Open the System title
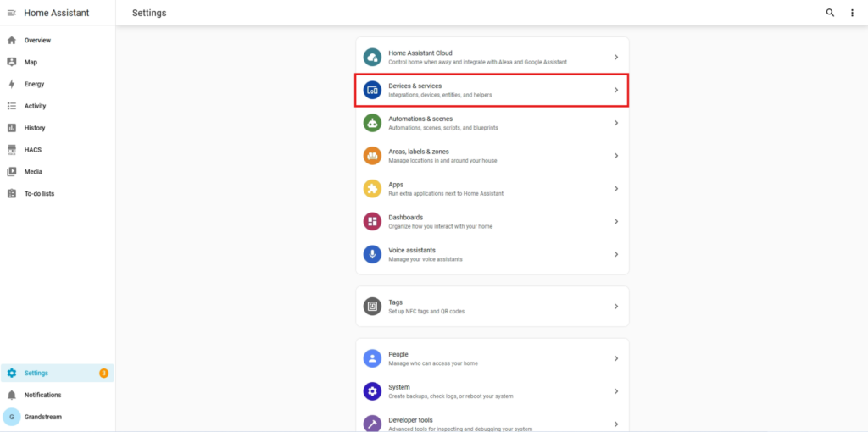This screenshot has width=868, height=432. pos(398,387)
